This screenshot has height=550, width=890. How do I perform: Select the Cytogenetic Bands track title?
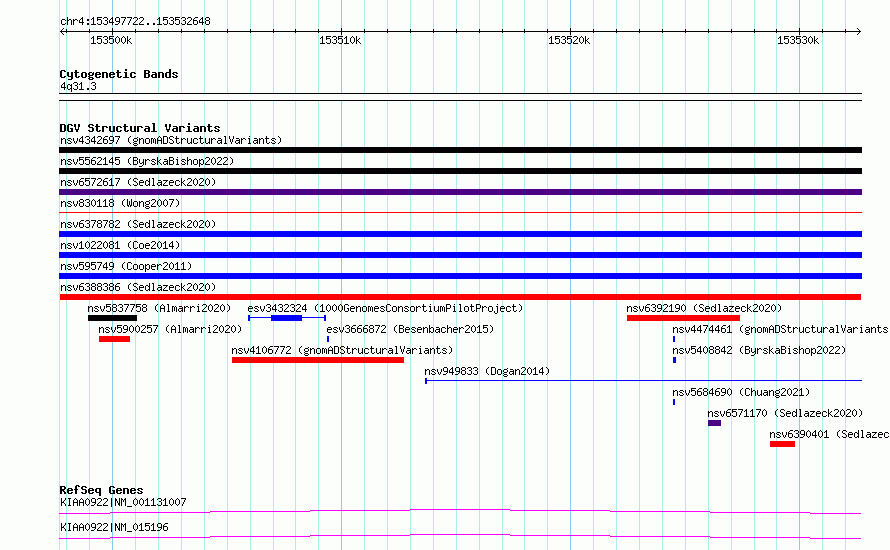(119, 74)
